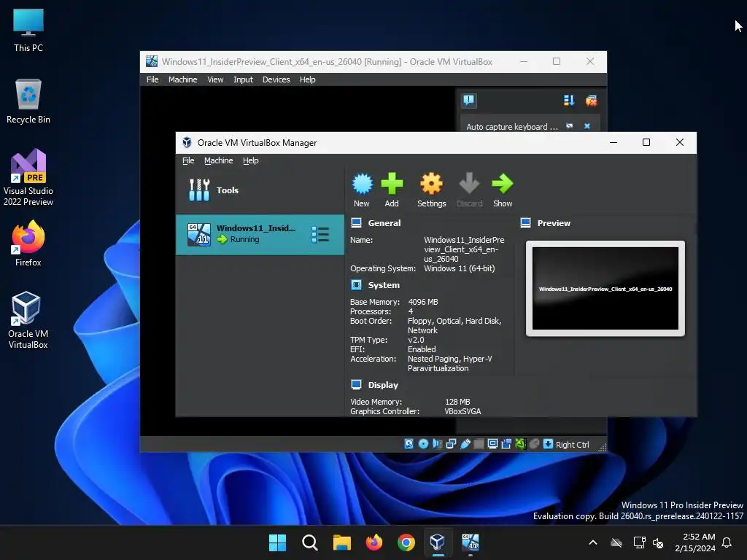Image resolution: width=747 pixels, height=560 pixels.
Task: Open the notifications bell icon
Action: 727,542
